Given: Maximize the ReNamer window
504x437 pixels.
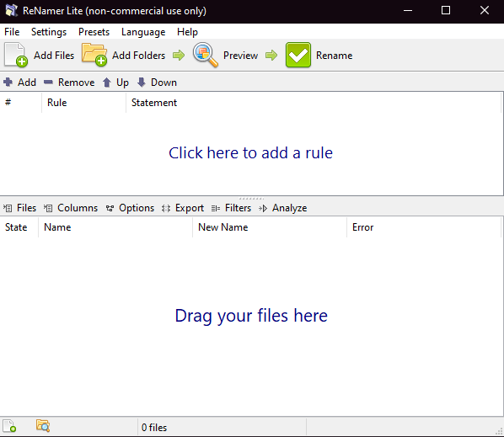Looking at the screenshot, I should (446, 11).
